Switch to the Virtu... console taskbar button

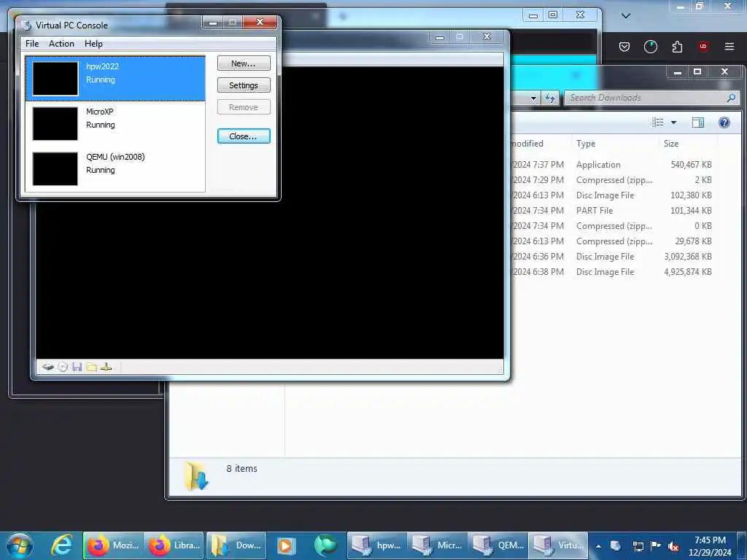click(x=558, y=545)
